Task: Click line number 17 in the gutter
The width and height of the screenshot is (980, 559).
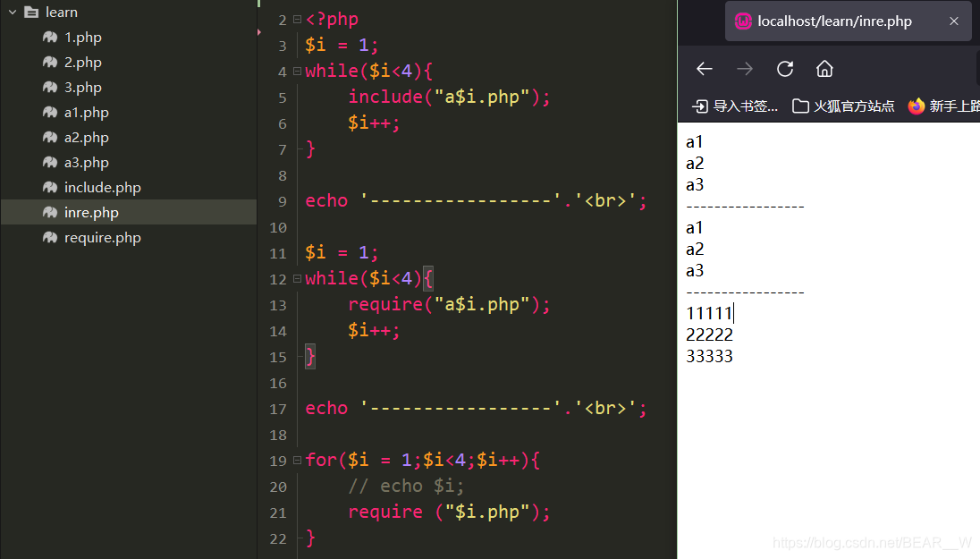Action: (x=278, y=410)
